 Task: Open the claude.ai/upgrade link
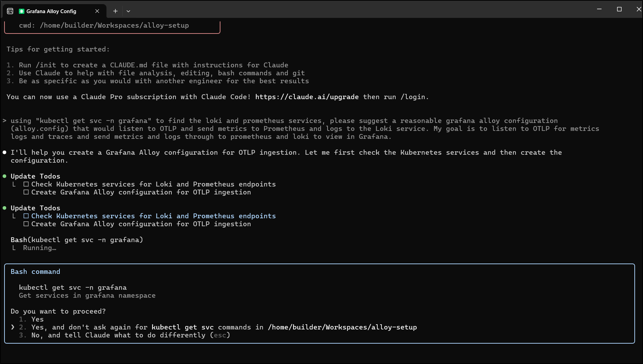click(307, 97)
